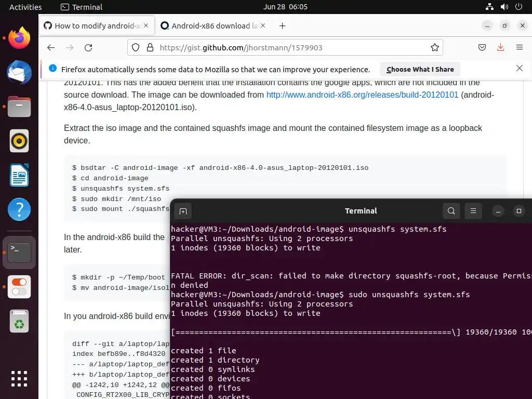Reload the gist page
The width and height of the screenshot is (532, 399).
(88, 47)
